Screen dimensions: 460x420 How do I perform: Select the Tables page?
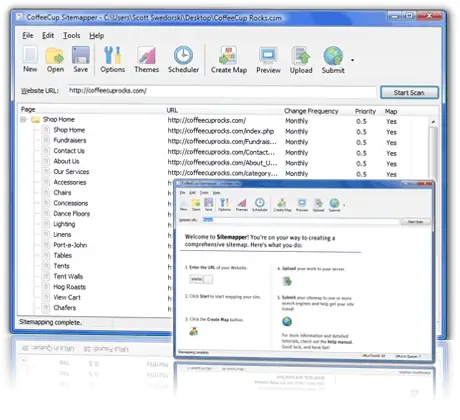pos(63,256)
